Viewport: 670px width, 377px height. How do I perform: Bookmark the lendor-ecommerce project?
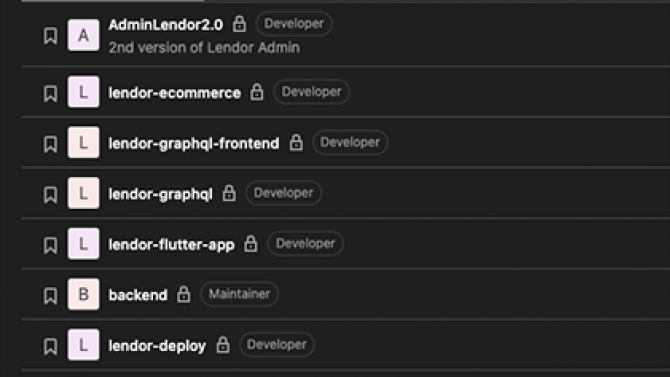(x=50, y=94)
